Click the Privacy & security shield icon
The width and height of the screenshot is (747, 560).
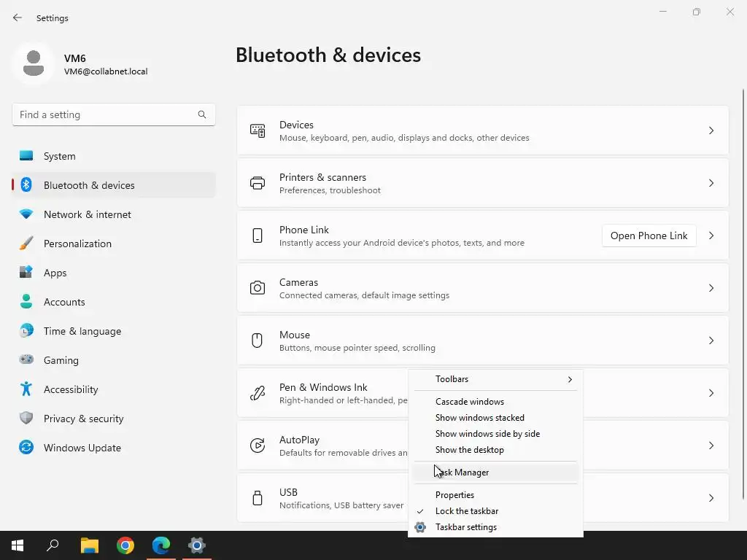[26, 418]
